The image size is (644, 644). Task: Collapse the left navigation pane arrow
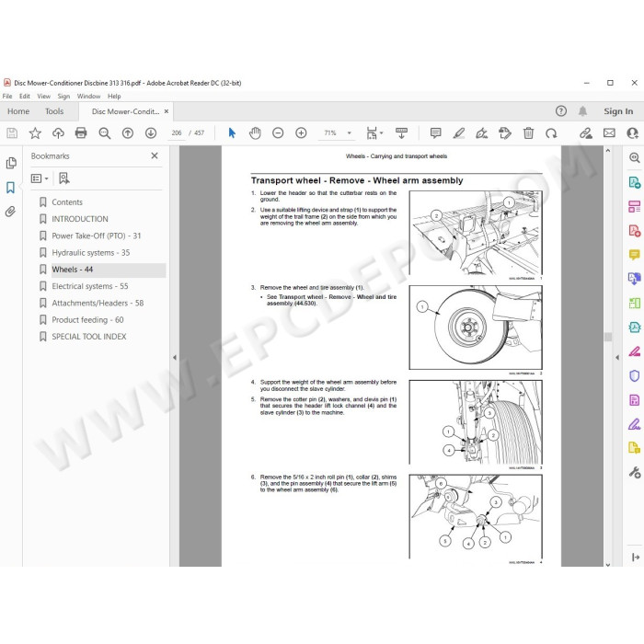(175, 357)
